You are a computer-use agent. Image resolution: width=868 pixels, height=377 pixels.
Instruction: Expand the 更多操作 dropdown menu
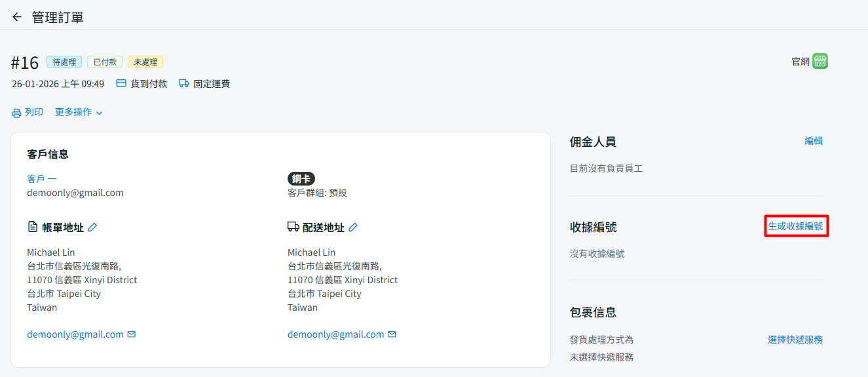point(79,113)
